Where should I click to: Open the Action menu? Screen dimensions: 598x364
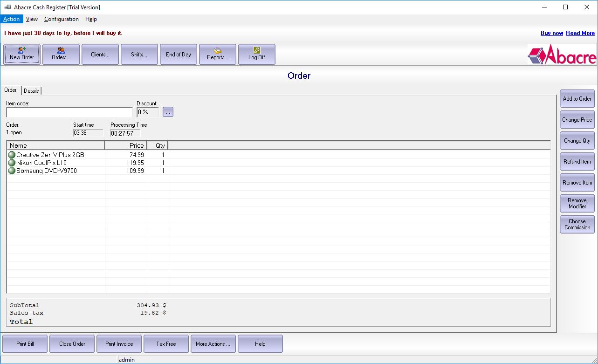(x=11, y=19)
